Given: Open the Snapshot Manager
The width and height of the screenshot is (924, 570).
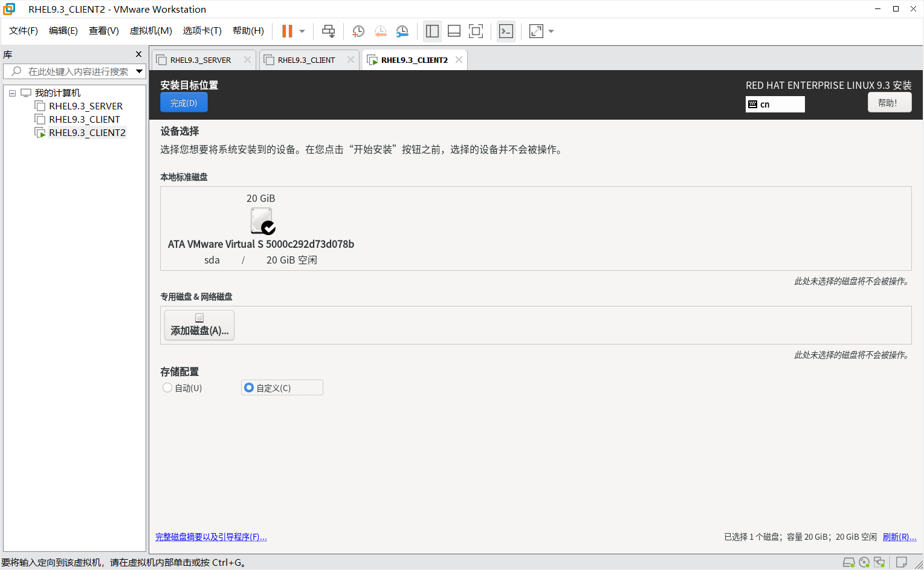Looking at the screenshot, I should (402, 31).
